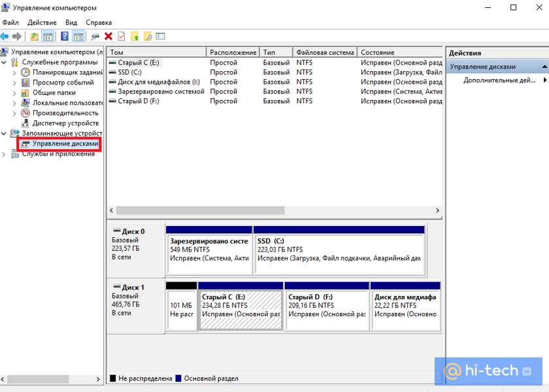Image resolution: width=549 pixels, height=392 pixels.
Task: Open the Действие menu
Action: (x=42, y=22)
